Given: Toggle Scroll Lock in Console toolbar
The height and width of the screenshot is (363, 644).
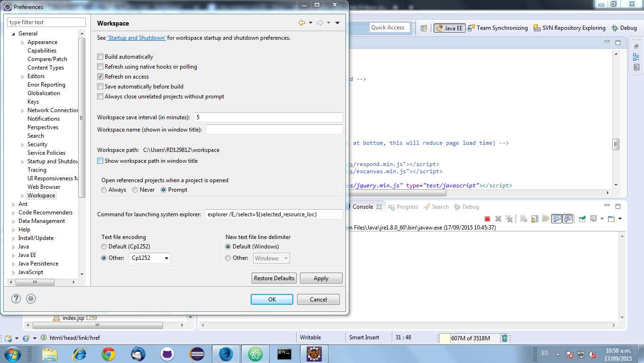Looking at the screenshot, I should tap(535, 219).
